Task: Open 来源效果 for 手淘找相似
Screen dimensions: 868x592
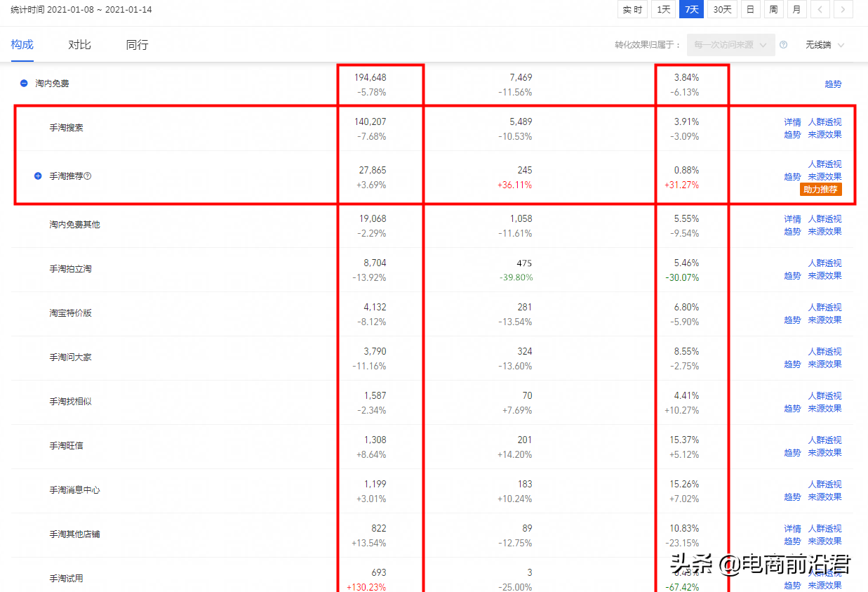Action: click(x=824, y=409)
